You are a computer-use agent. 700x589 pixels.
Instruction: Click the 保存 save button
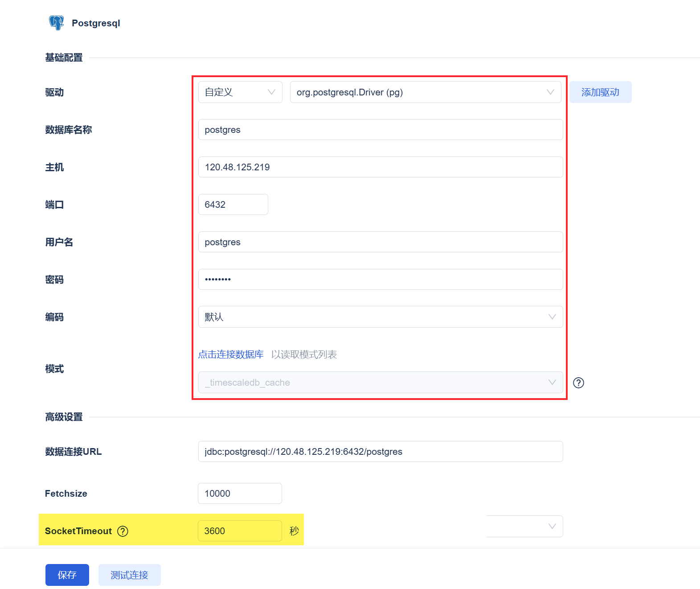(x=67, y=575)
